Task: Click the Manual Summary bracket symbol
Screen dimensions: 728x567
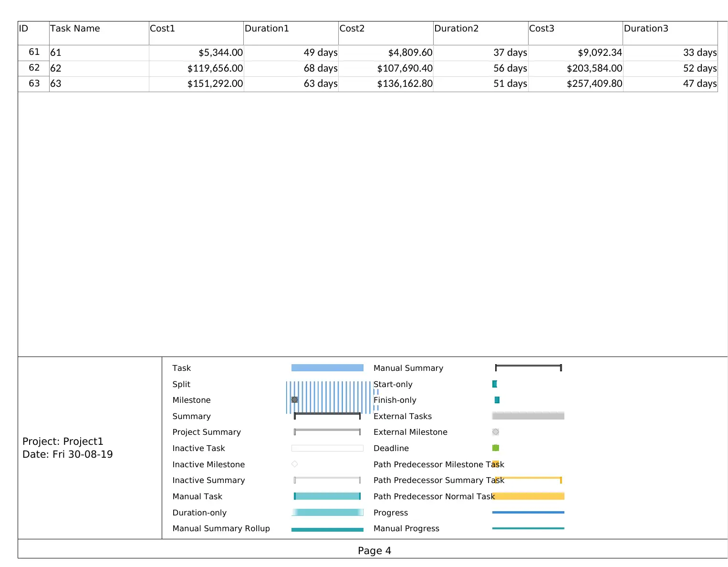Action: coord(529,367)
